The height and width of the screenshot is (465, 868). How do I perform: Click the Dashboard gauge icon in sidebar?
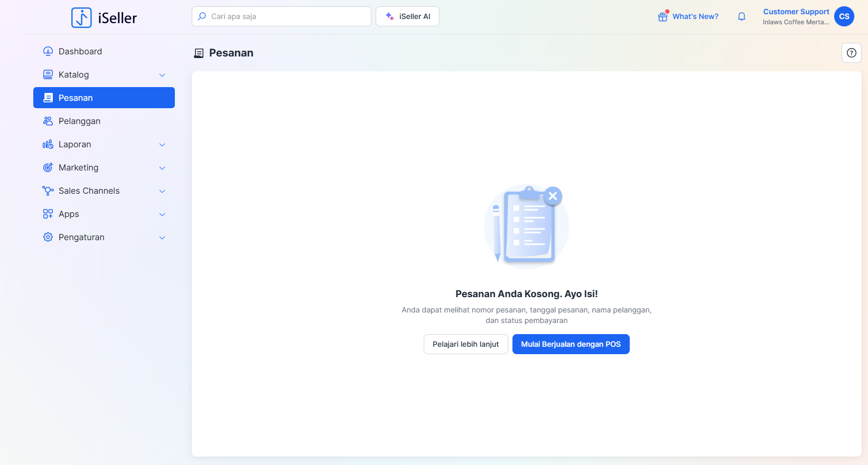[48, 51]
